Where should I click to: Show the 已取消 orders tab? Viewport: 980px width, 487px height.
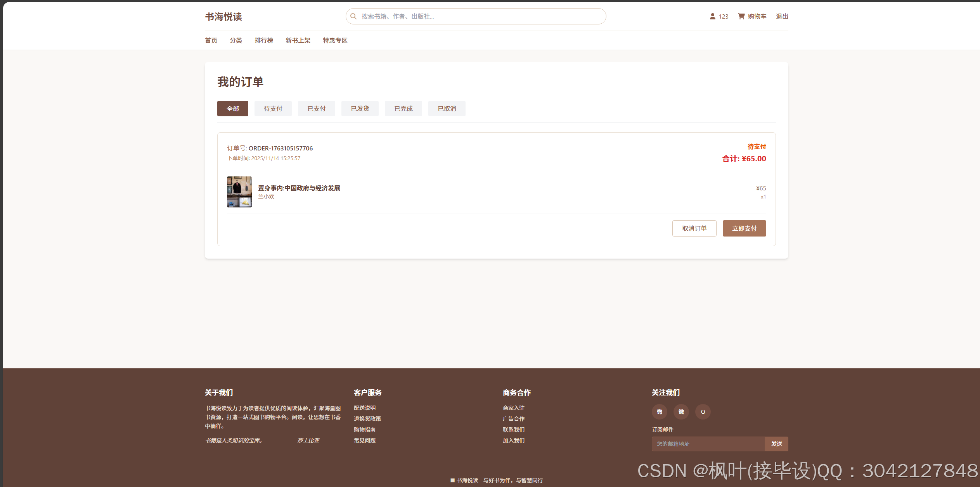click(447, 109)
